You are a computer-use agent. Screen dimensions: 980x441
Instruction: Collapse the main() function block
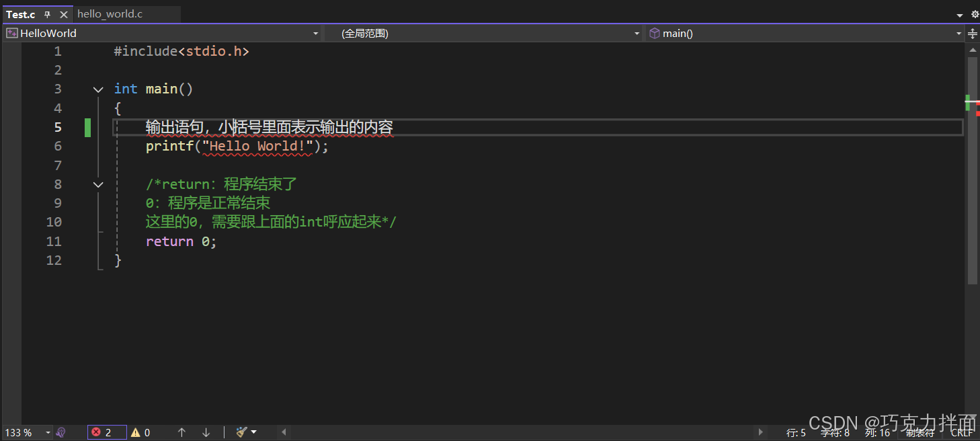98,89
